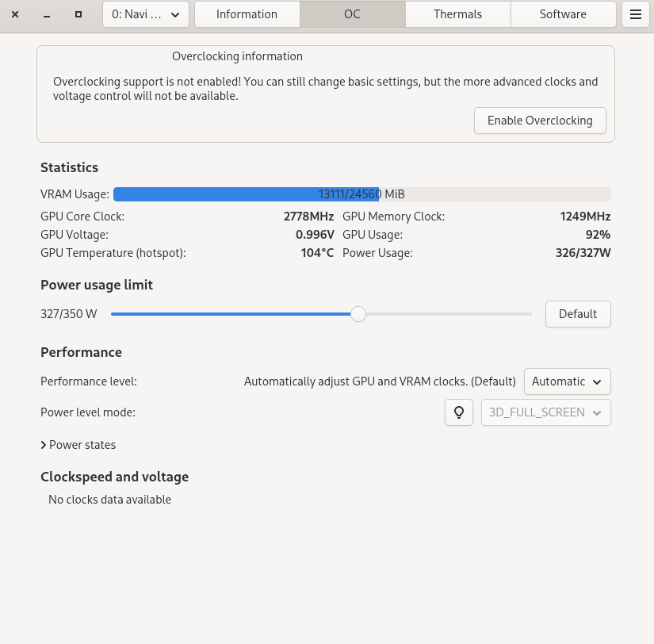Image resolution: width=654 pixels, height=644 pixels.
Task: Minimize the application window
Action: (x=47, y=14)
